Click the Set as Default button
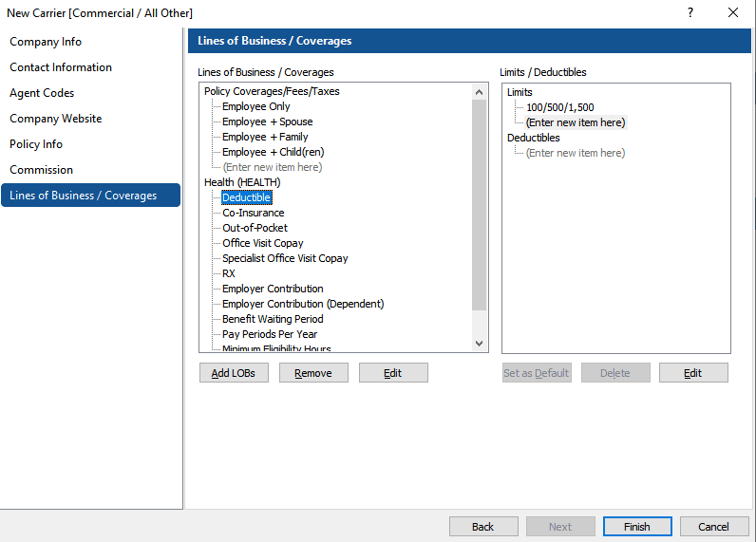This screenshot has width=756, height=542. tap(537, 373)
